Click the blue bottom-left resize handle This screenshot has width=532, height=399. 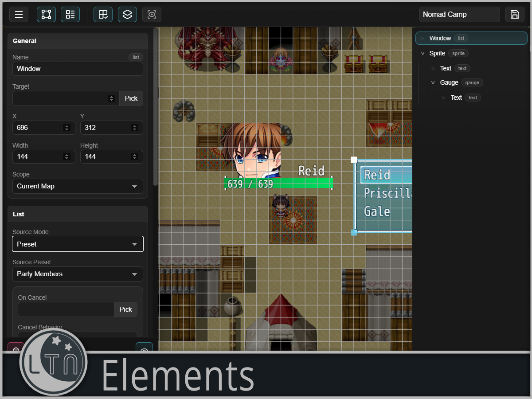point(354,232)
